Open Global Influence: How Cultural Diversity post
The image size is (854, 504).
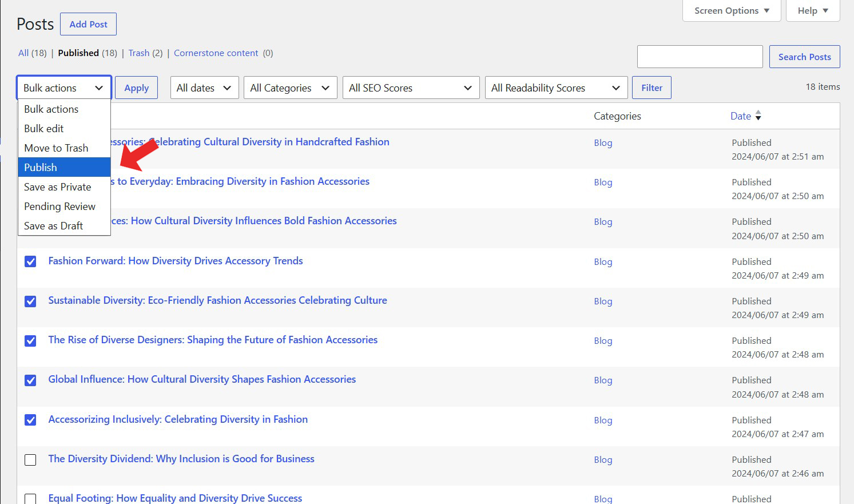click(x=202, y=379)
